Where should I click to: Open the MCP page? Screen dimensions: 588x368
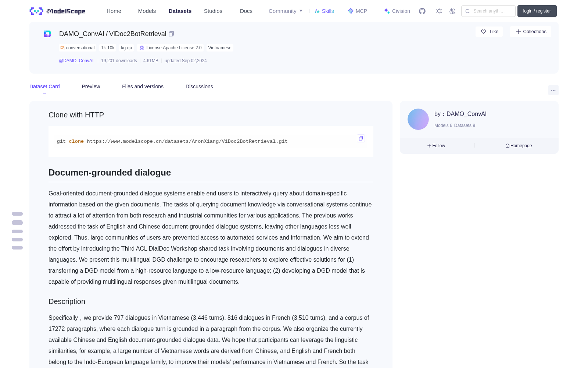point(358,11)
